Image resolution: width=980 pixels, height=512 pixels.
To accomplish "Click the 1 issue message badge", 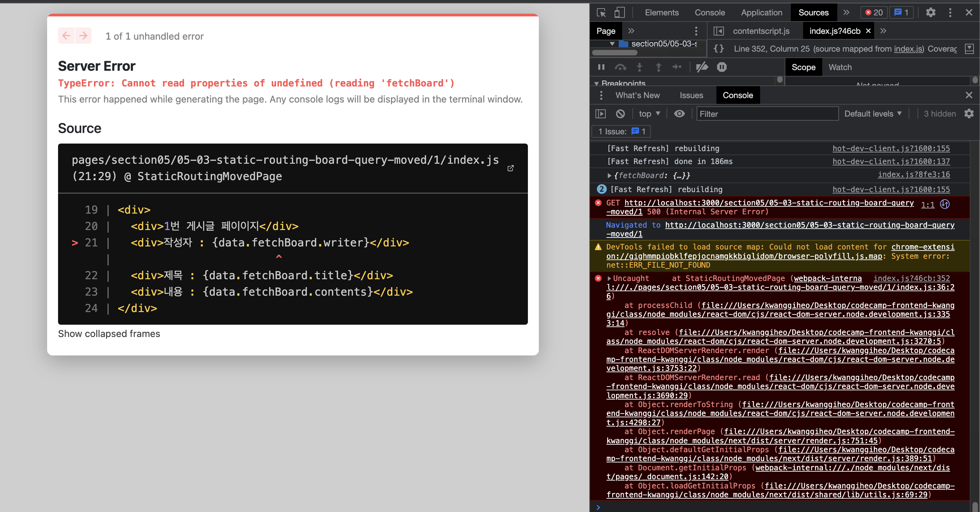I will click(x=901, y=13).
